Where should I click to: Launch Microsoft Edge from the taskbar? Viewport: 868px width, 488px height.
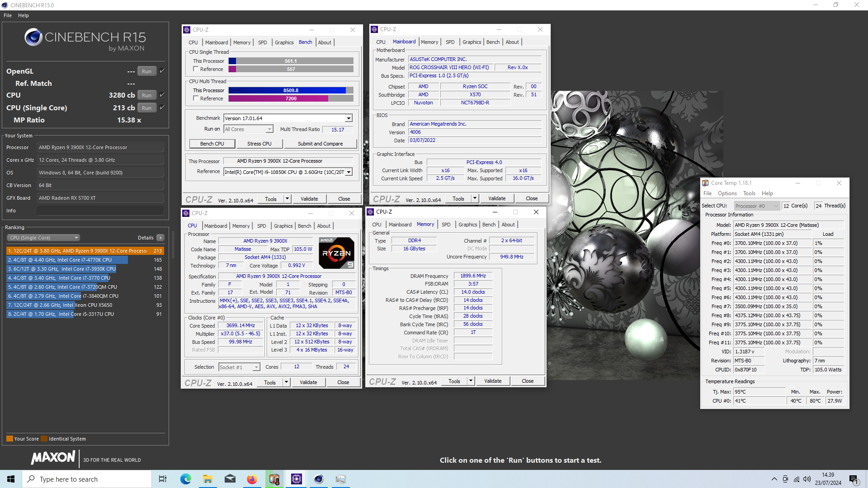click(x=185, y=479)
